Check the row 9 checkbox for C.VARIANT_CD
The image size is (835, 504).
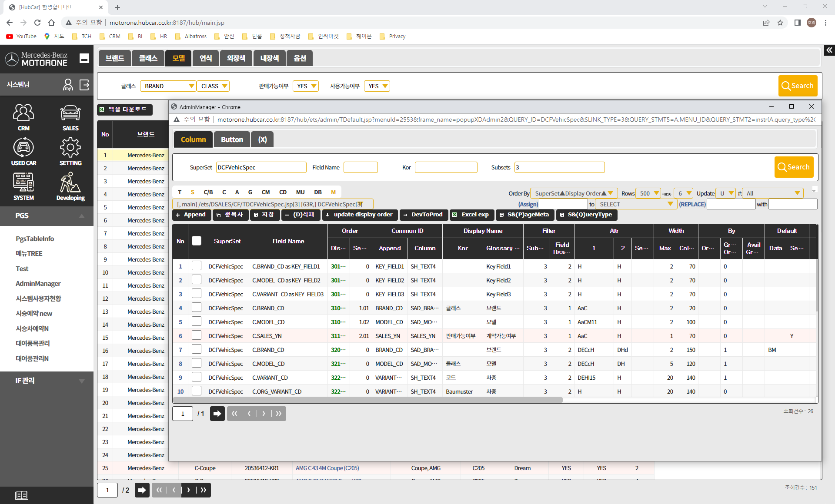pyautogui.click(x=197, y=377)
